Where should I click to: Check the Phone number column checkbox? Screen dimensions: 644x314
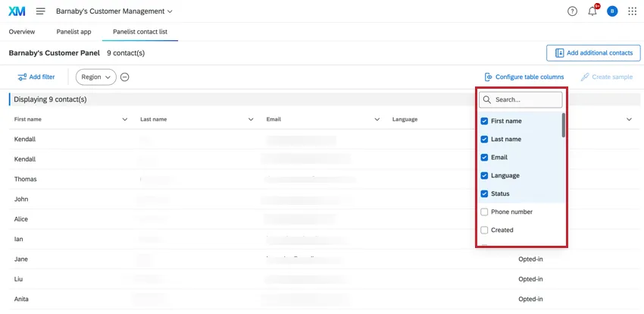click(x=484, y=212)
